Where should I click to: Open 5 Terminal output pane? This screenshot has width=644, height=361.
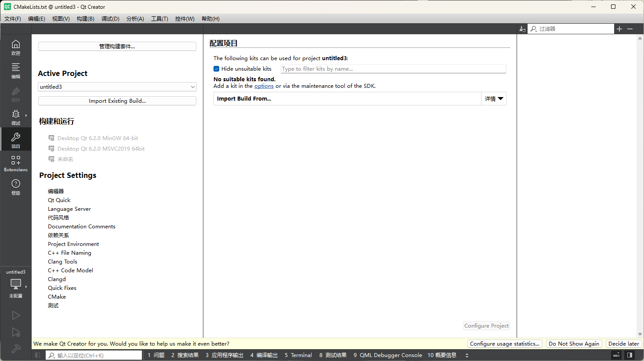pos(298,355)
